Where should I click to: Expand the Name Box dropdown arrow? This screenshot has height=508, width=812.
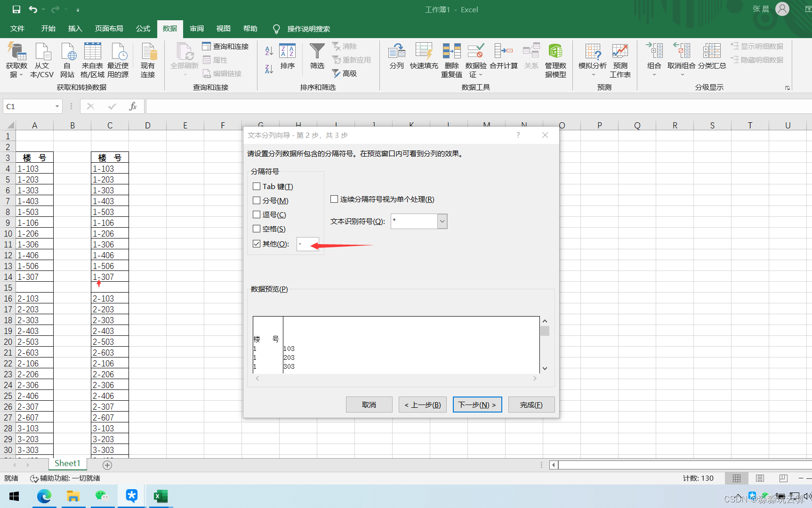point(57,106)
